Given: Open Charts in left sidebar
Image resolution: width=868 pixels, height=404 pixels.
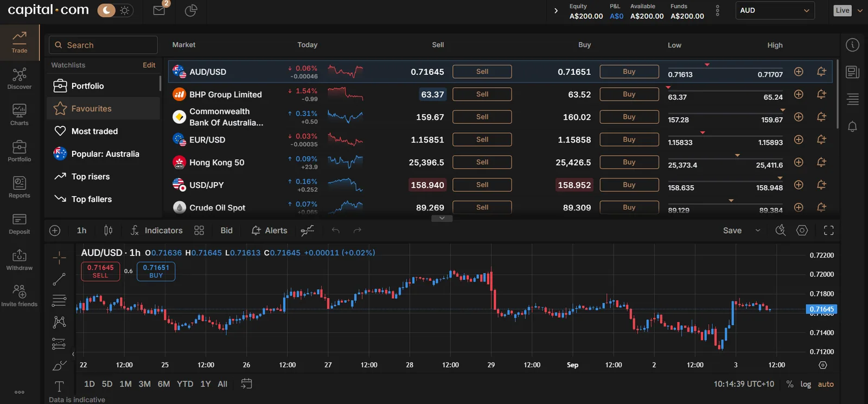Looking at the screenshot, I should pyautogui.click(x=20, y=115).
